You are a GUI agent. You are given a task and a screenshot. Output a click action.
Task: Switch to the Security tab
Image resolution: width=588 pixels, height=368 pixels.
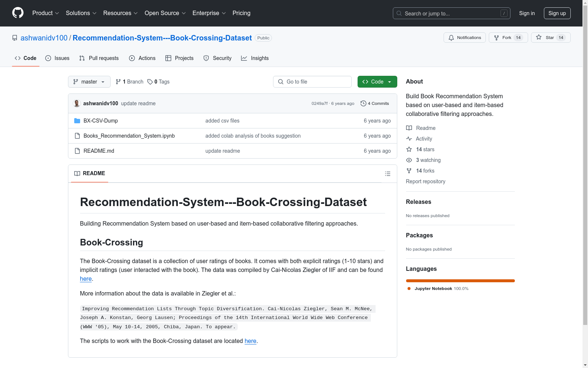(x=218, y=58)
